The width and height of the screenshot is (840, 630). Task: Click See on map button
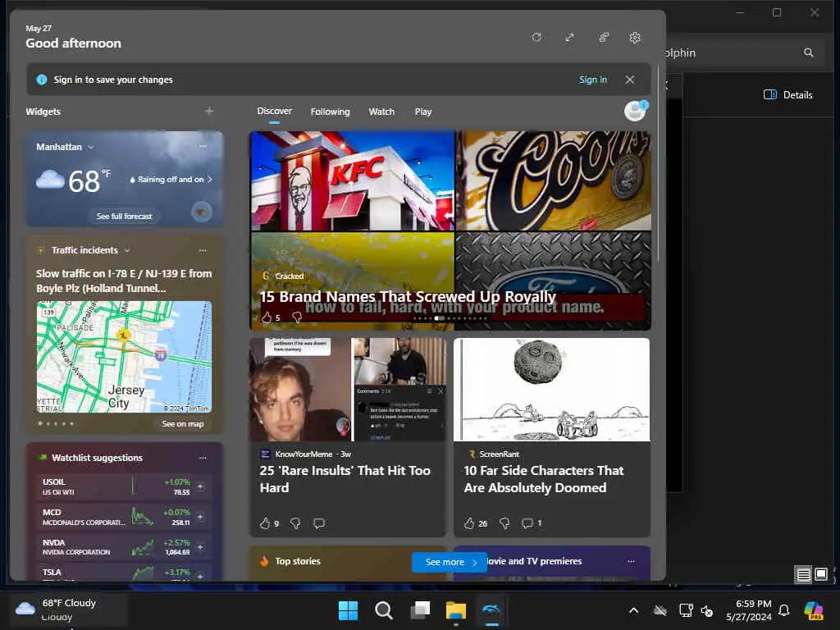pos(183,424)
